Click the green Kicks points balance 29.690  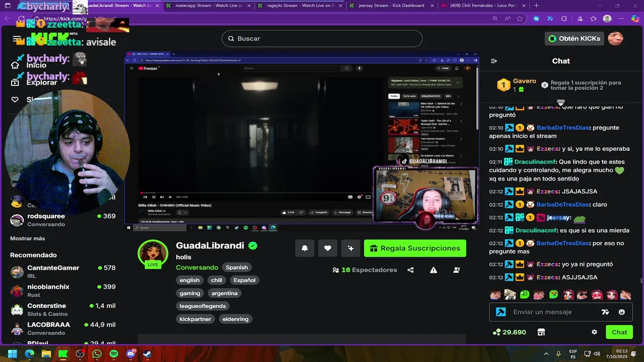tap(510, 332)
